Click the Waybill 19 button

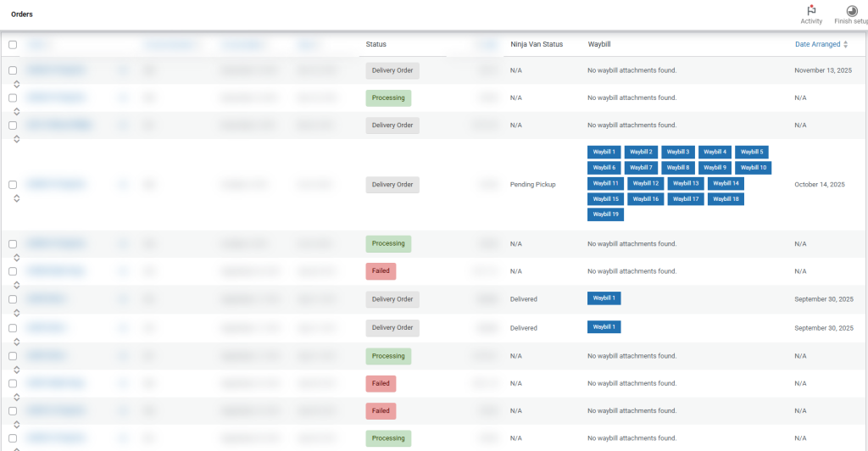coord(605,214)
